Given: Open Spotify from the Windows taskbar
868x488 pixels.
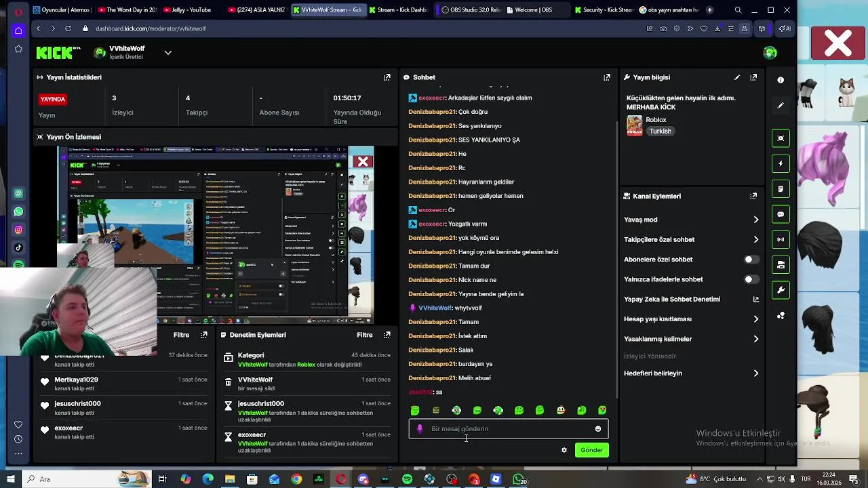Looking at the screenshot, I should (x=407, y=479).
